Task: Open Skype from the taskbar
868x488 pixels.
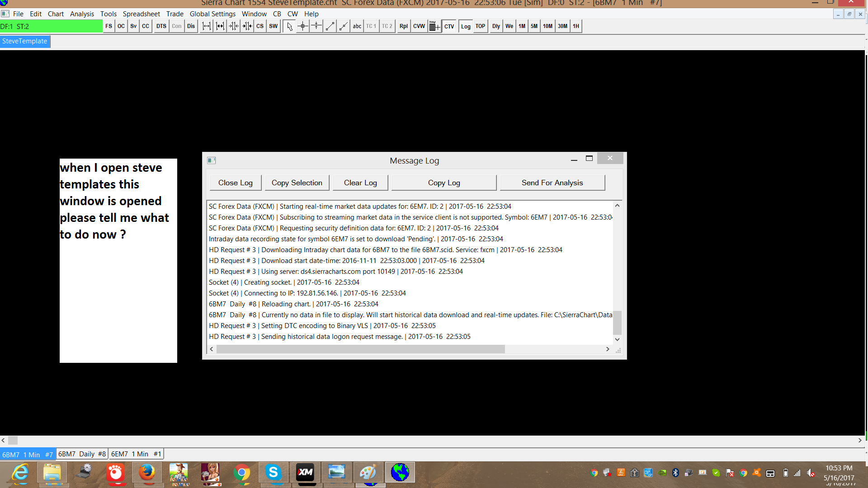Action: click(x=273, y=473)
